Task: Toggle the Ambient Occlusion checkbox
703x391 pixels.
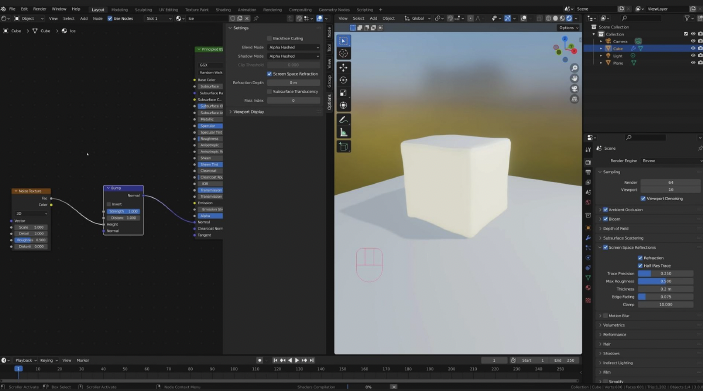Action: point(606,209)
